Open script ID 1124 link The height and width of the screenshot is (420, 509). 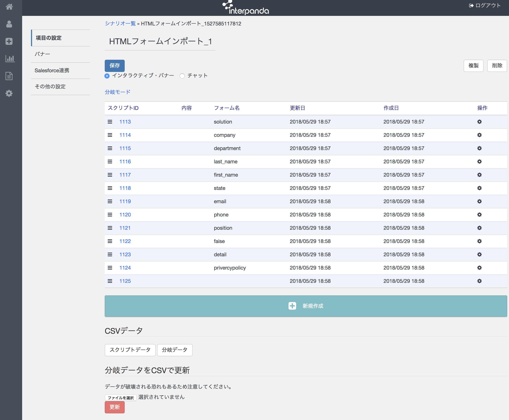125,268
